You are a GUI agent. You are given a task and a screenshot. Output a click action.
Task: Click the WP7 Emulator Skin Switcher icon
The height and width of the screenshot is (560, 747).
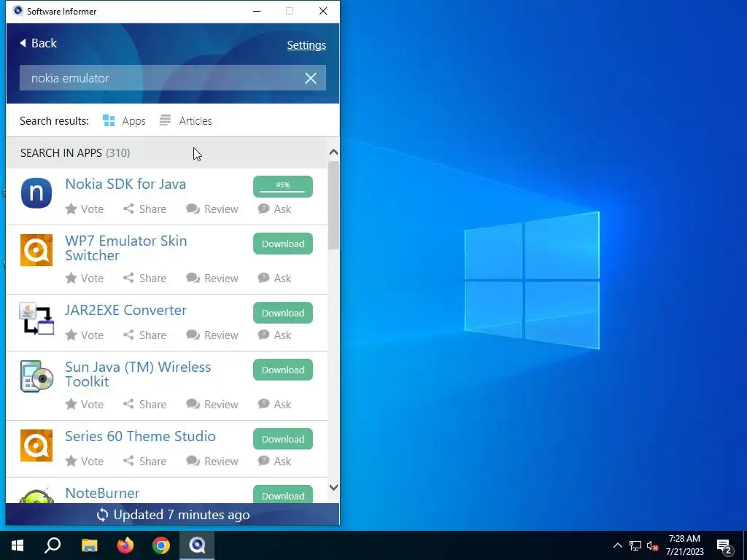[36, 250]
